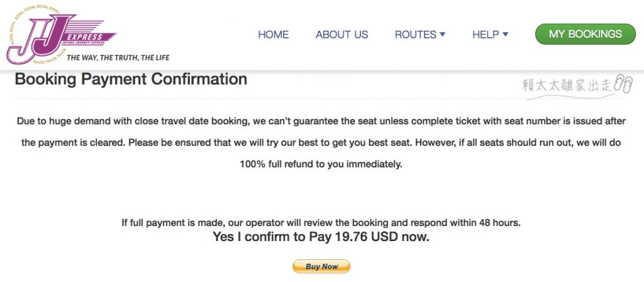Image resolution: width=644 pixels, height=282 pixels.
Task: Go to ABOUT US page
Action: (341, 35)
